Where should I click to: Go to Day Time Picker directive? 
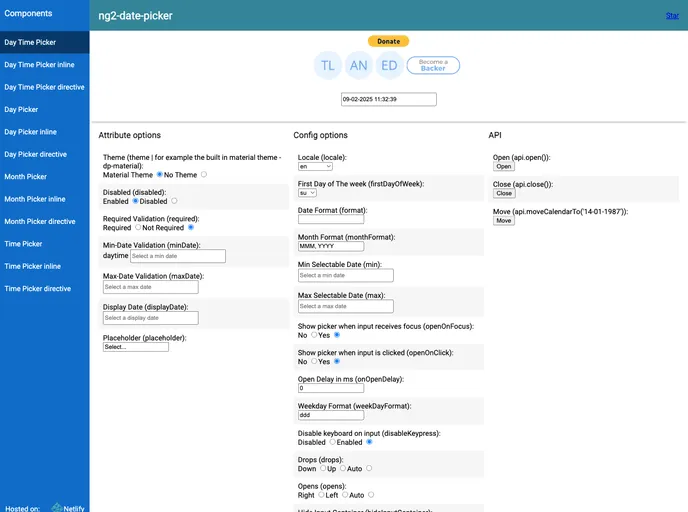tap(45, 87)
